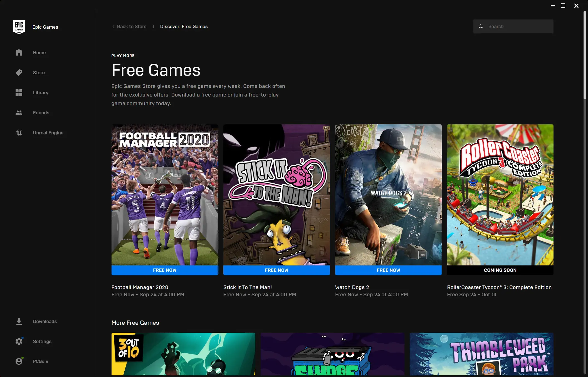This screenshot has width=588, height=377.
Task: Go to Library in the sidebar
Action: tap(41, 93)
